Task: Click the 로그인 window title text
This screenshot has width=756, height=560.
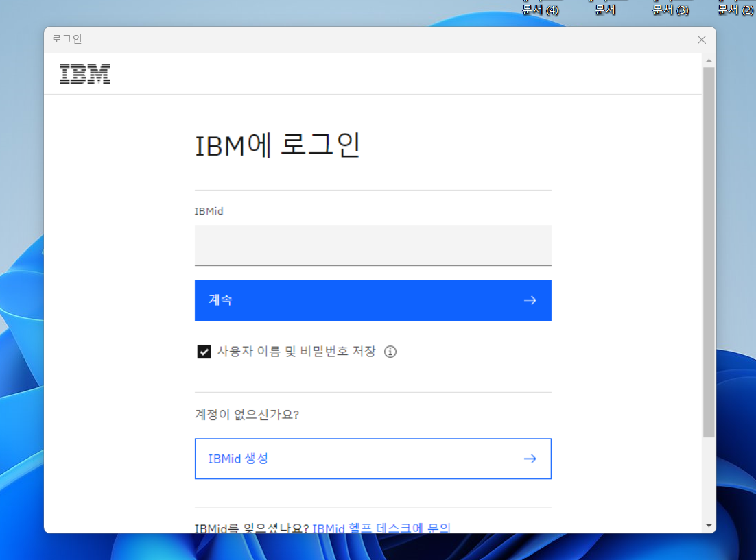Action: tap(67, 39)
